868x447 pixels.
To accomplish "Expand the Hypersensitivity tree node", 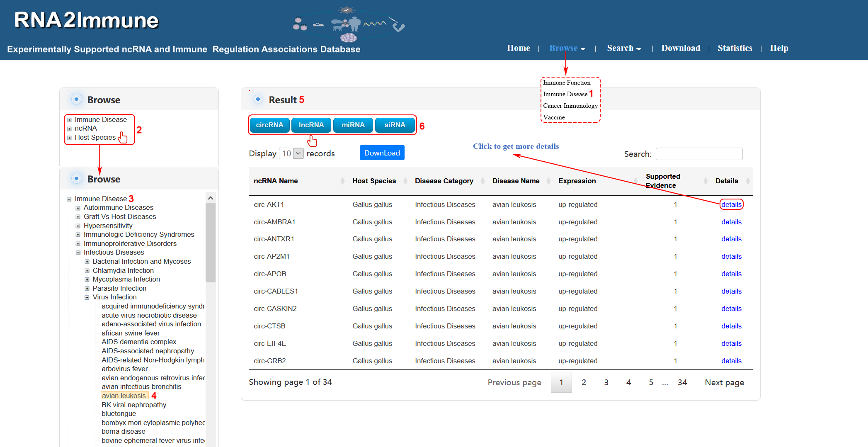I will coord(78,226).
